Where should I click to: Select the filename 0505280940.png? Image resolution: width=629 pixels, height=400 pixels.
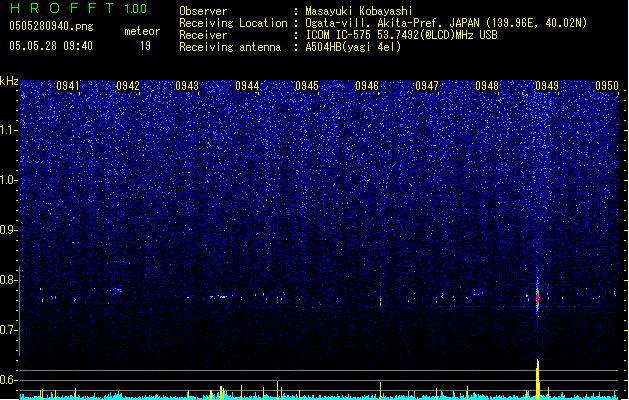coord(51,27)
